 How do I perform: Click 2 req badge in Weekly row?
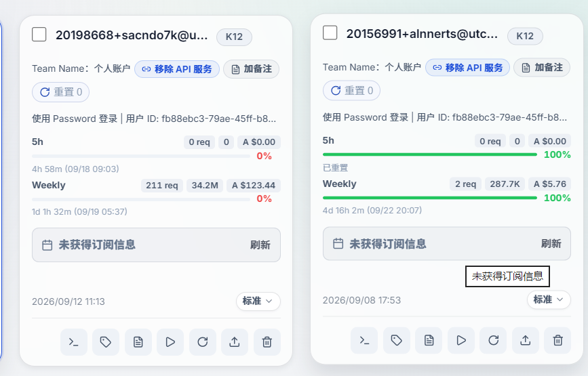[x=466, y=184]
